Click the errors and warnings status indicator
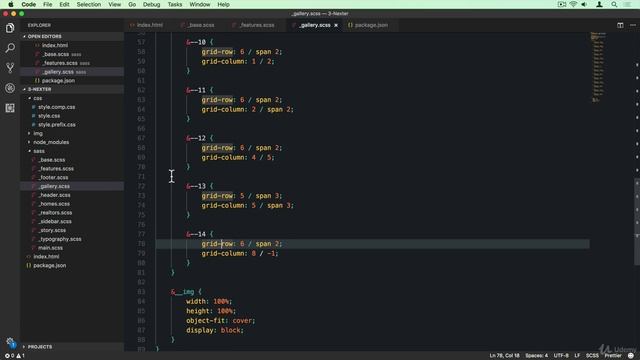The image size is (640, 360). [14, 356]
